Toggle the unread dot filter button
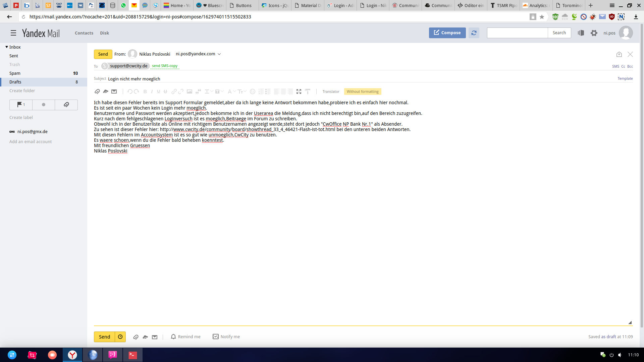Viewport: 644px width, 362px height. point(43,105)
